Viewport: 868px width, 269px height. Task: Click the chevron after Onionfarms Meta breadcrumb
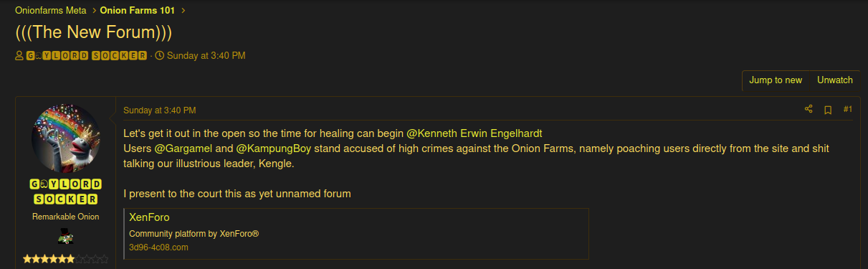pyautogui.click(x=92, y=10)
